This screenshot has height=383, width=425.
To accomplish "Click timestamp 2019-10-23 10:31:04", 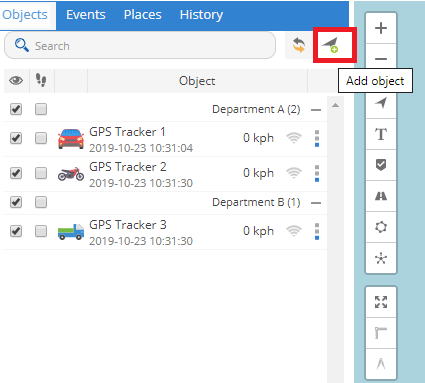I will point(141,148).
